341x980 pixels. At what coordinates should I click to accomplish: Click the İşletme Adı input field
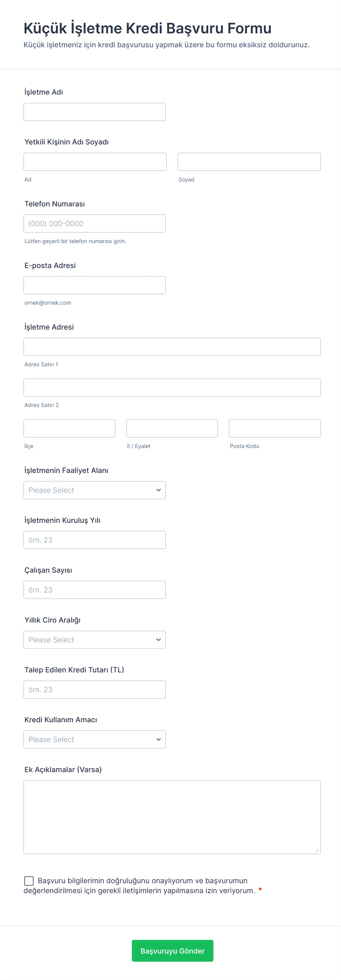94,112
